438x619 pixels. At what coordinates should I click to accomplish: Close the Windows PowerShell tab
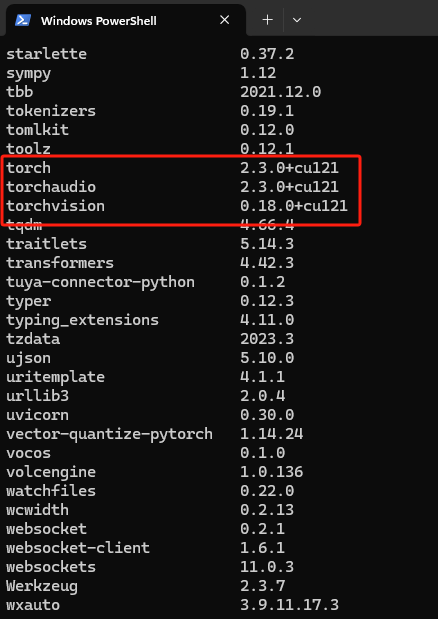click(x=225, y=20)
